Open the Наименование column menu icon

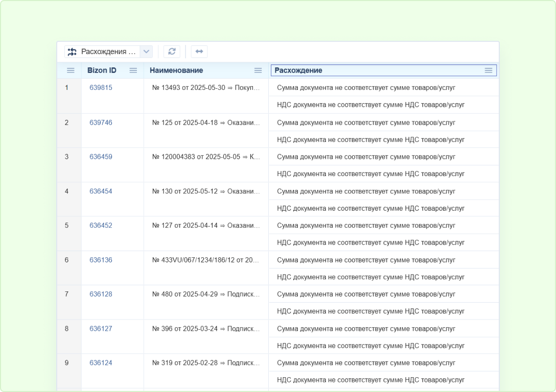click(x=258, y=70)
